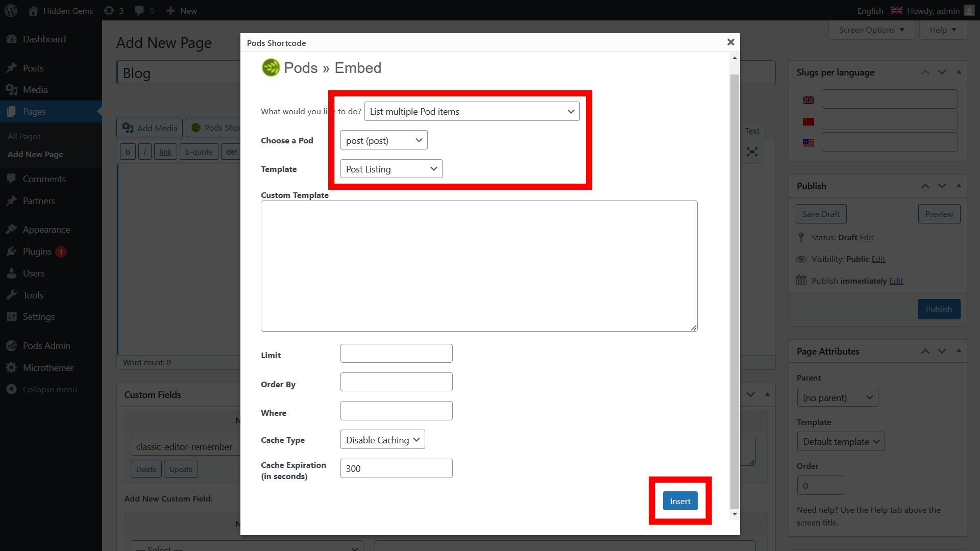Open the Choose a Pod dropdown

[384, 140]
